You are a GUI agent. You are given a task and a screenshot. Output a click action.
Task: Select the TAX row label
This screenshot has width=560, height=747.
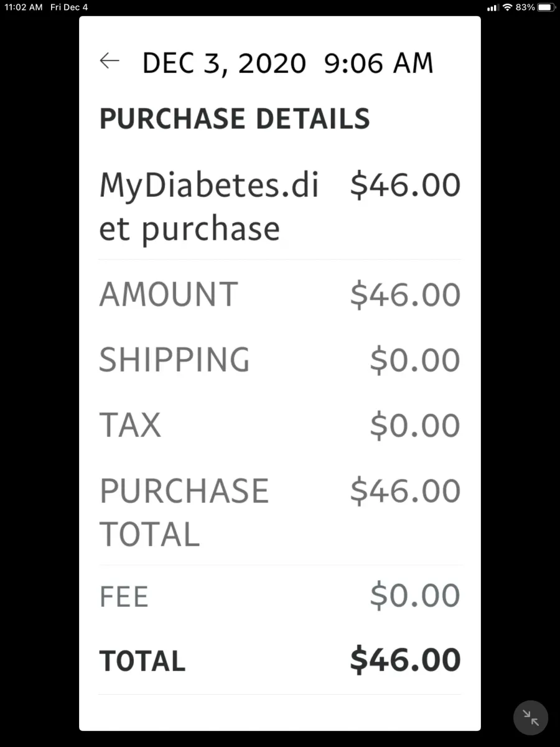[130, 425]
